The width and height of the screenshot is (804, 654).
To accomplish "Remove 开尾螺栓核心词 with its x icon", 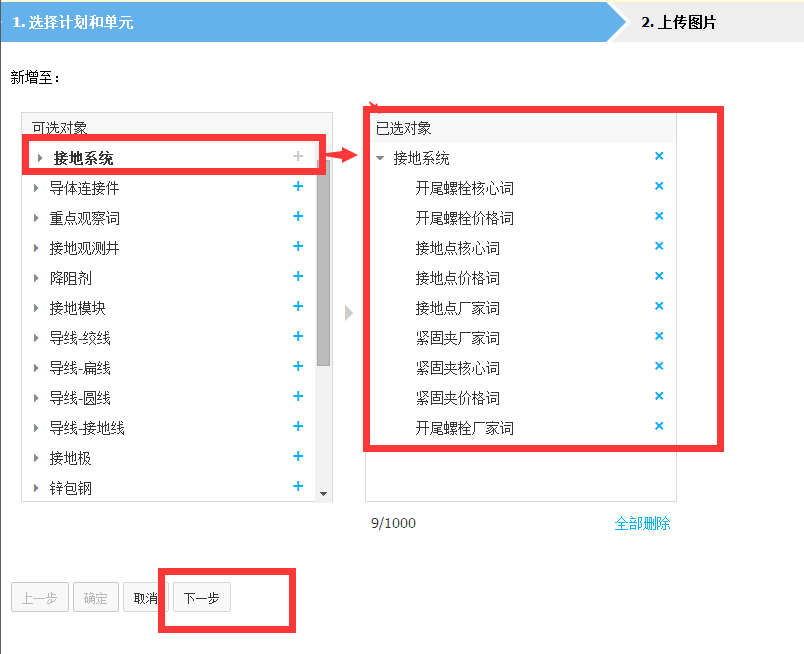I will click(x=659, y=186).
